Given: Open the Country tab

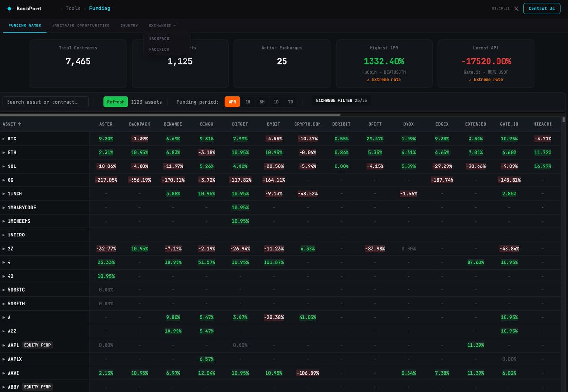Looking at the screenshot, I should 129,26.
